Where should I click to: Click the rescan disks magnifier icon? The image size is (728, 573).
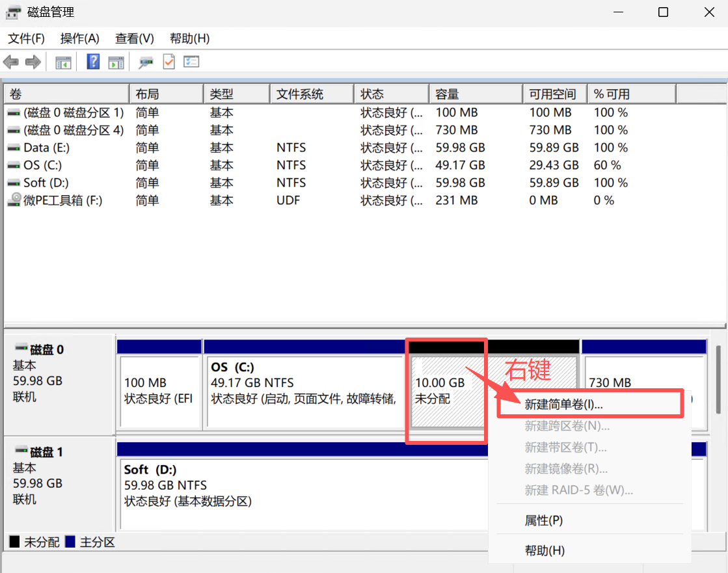[x=146, y=62]
